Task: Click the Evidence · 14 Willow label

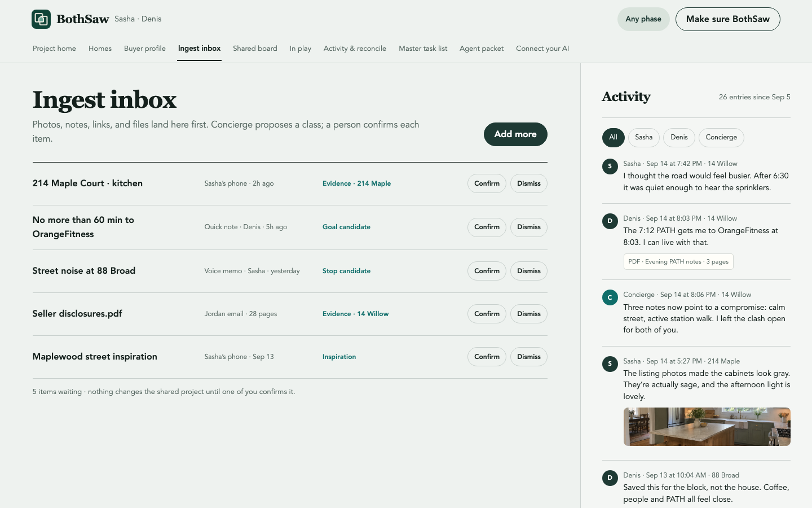Action: coord(355,314)
